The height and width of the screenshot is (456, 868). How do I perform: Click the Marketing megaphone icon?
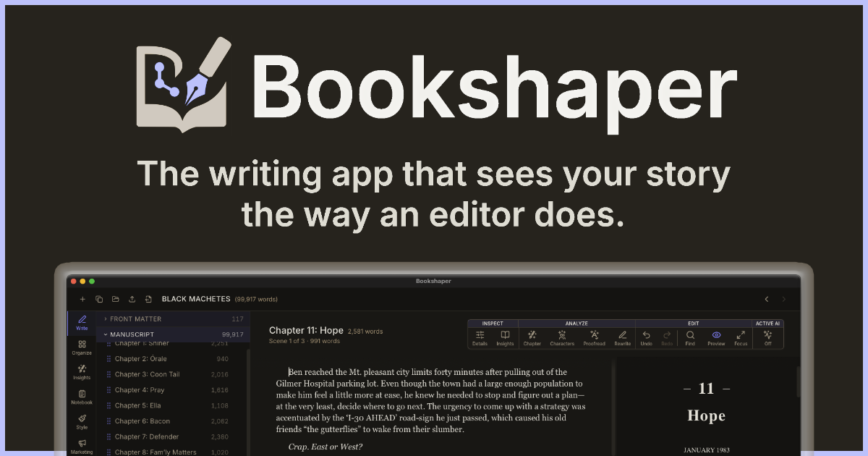pyautogui.click(x=82, y=447)
